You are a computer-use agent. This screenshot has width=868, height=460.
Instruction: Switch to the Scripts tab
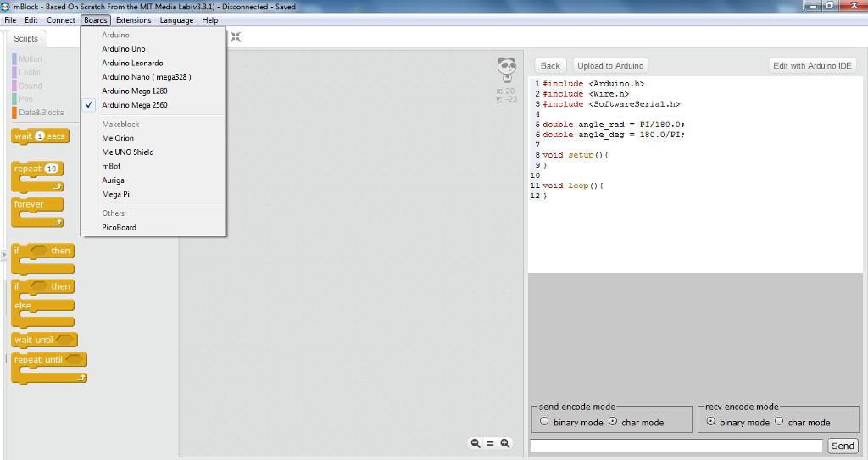click(26, 39)
